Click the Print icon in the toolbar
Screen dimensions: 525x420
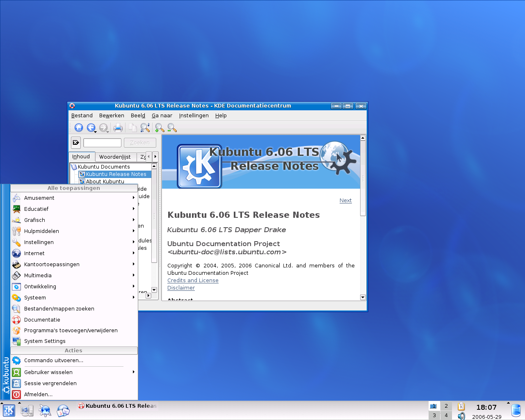click(x=118, y=128)
